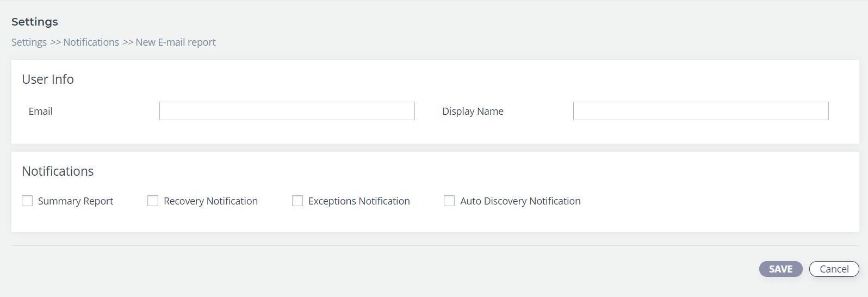This screenshot has height=297, width=868.
Task: Click the User Info section heading
Action: point(48,79)
